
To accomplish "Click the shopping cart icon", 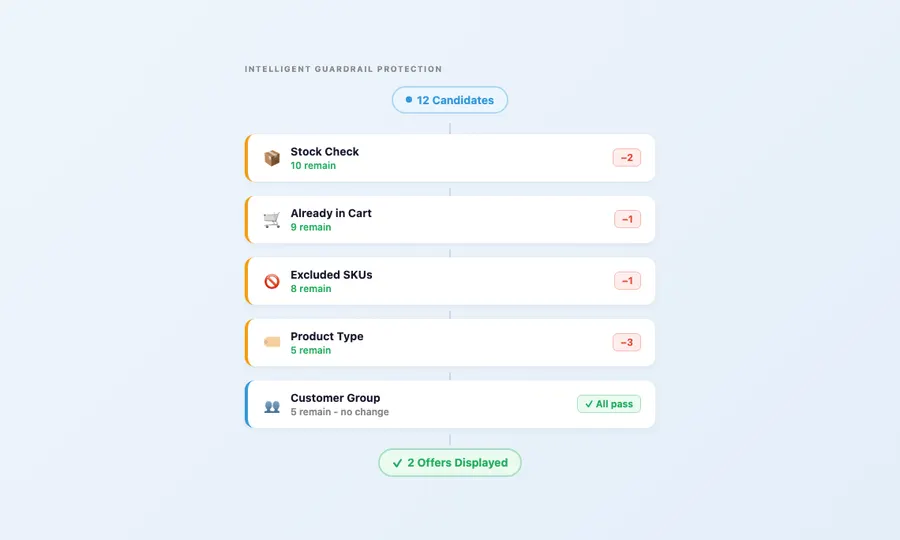I will (271, 219).
